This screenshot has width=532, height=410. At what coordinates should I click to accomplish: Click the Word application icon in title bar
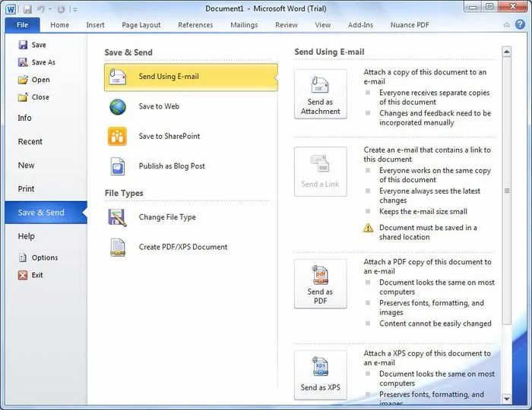(11, 9)
